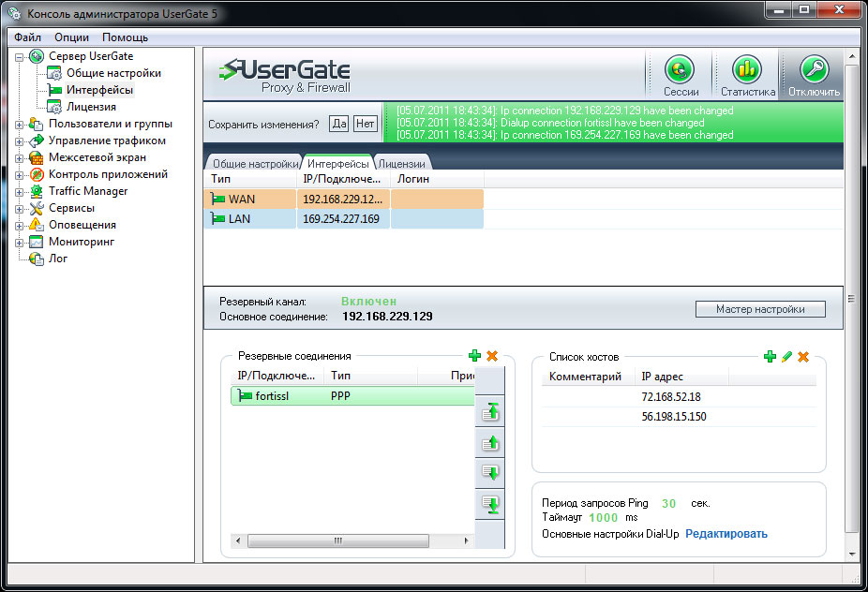Click the Редактировать Dial-Up link
The height and width of the screenshot is (592, 868).
[x=726, y=534]
